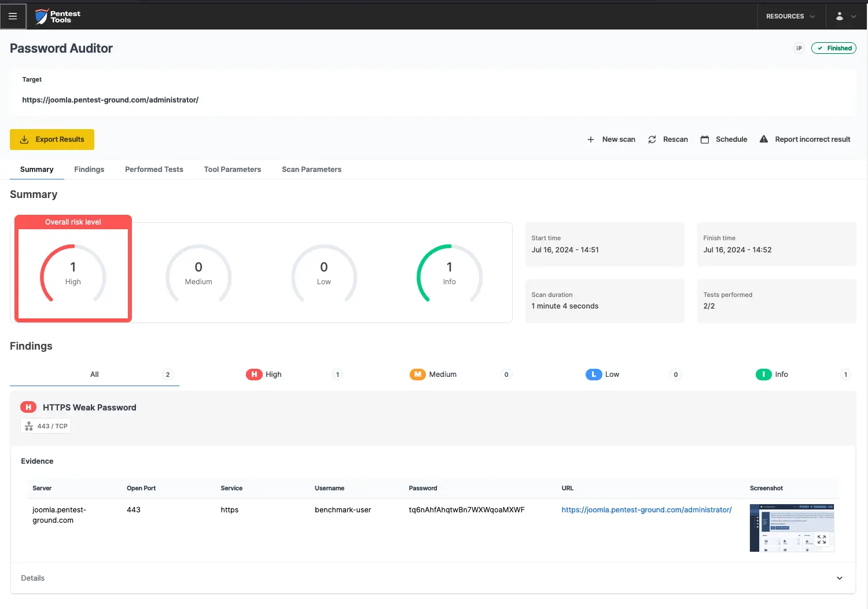
Task: Filter findings by High severity
Action: coord(264,375)
